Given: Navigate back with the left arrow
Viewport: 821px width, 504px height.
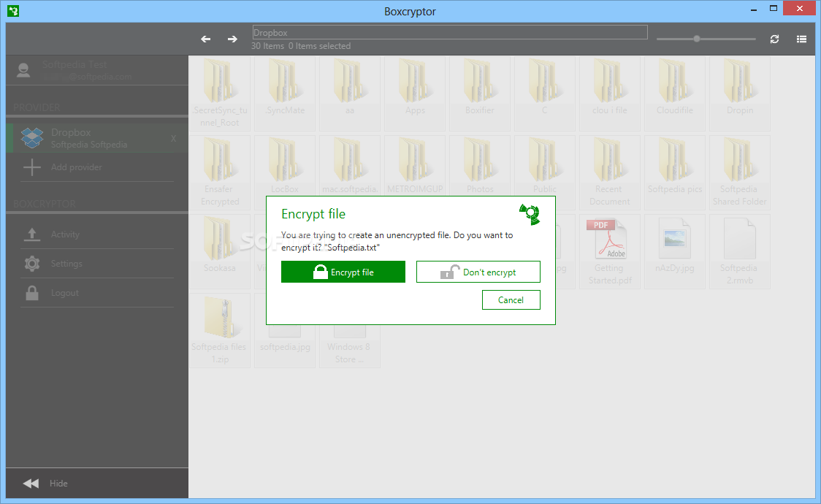Looking at the screenshot, I should tap(206, 39).
